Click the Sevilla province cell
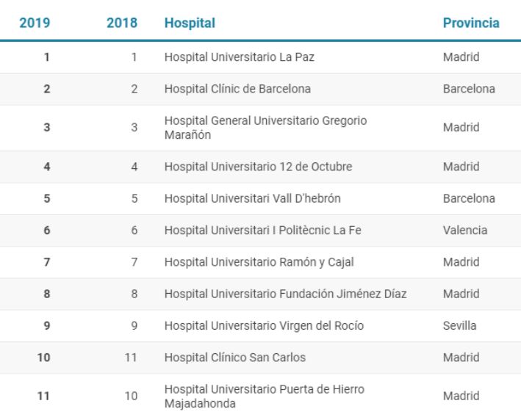 point(459,326)
